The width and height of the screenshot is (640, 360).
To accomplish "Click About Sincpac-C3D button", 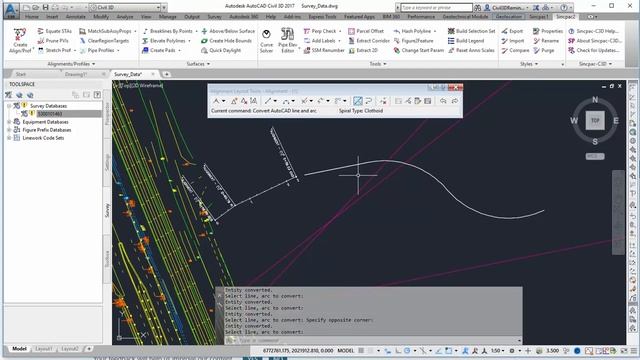I will pyautogui.click(x=595, y=41).
